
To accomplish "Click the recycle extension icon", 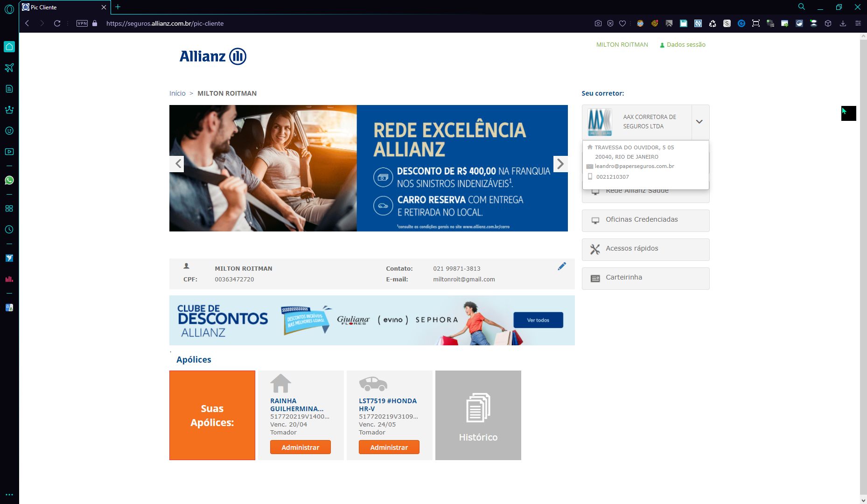I will (x=713, y=23).
